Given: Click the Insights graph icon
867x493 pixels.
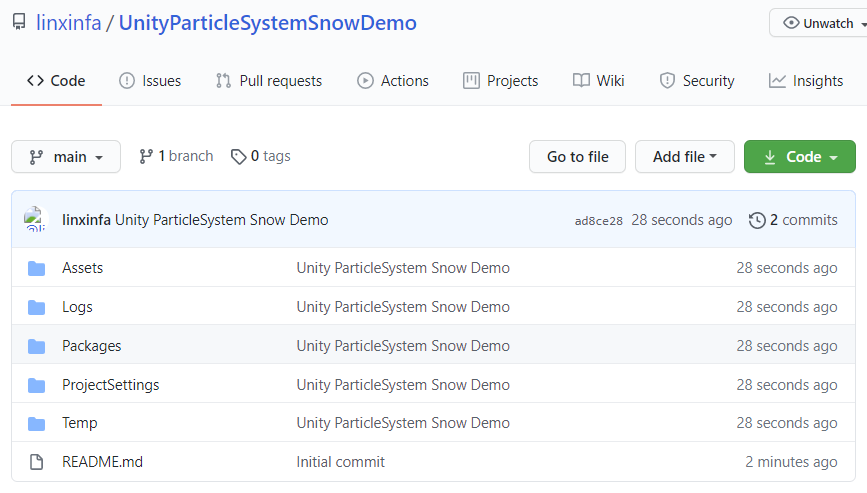Looking at the screenshot, I should (777, 81).
